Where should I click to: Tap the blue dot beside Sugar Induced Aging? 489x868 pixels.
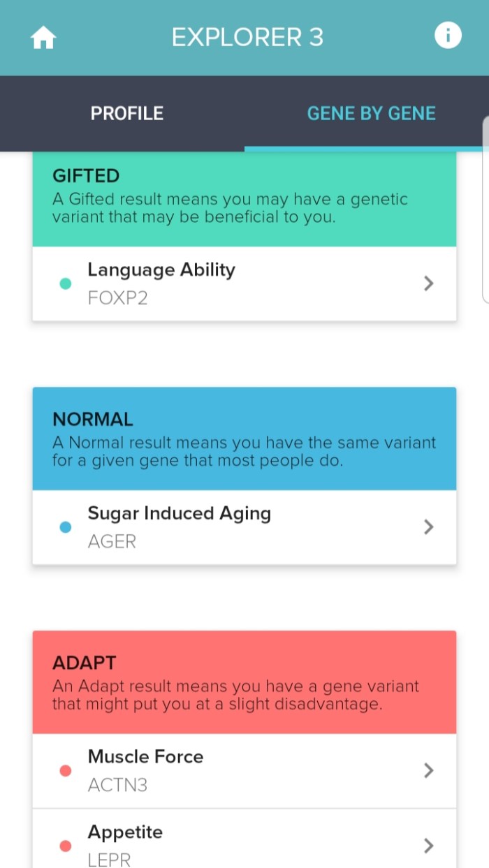pos(66,527)
